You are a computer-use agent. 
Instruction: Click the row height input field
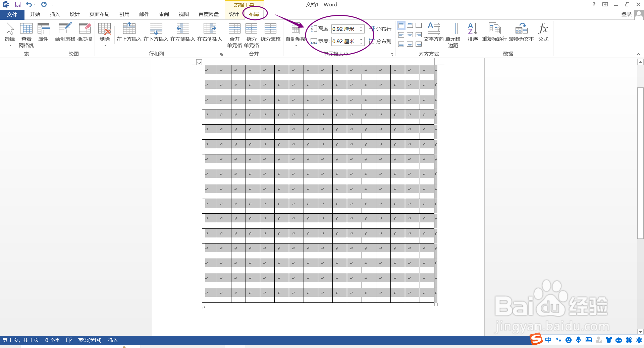point(344,29)
